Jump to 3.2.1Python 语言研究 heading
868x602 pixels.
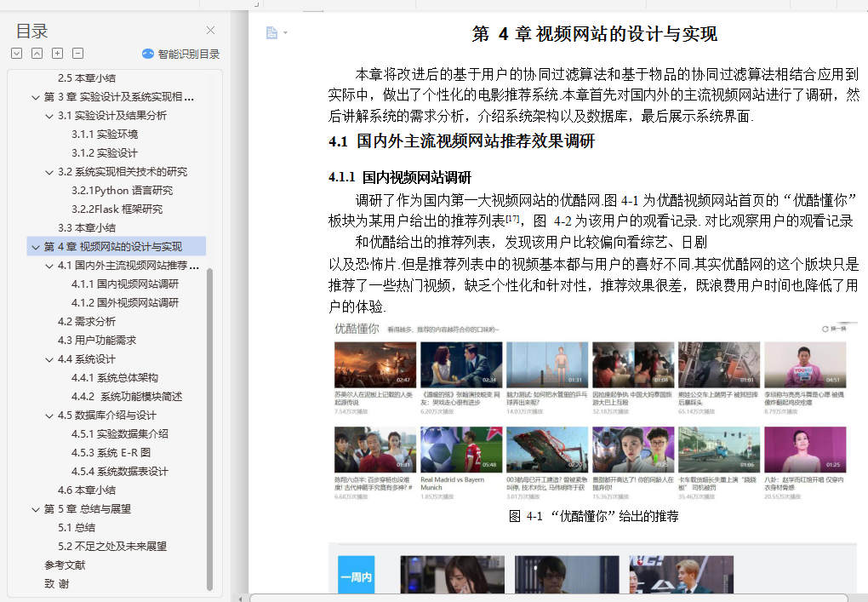coord(122,191)
